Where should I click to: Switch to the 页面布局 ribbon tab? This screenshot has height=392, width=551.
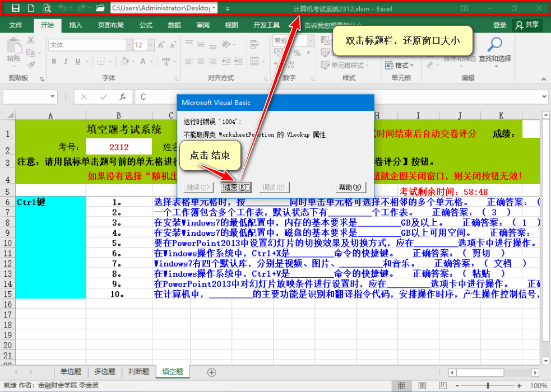110,25
